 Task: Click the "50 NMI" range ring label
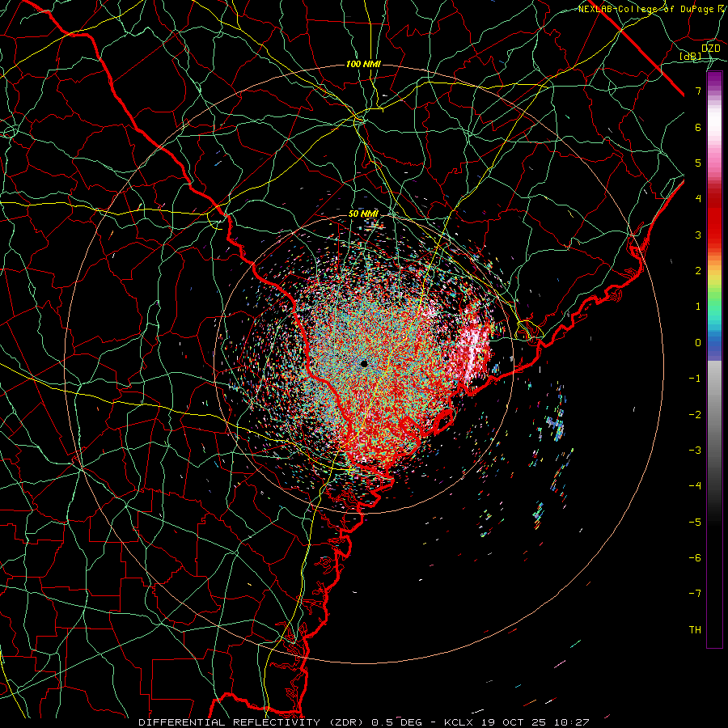363,214
